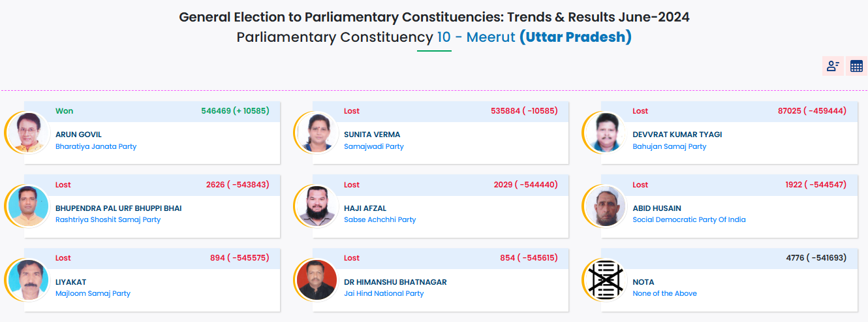Screen dimensions: 868x322
Task: Click Haji Afzal's candidate photo
Action: (x=317, y=206)
